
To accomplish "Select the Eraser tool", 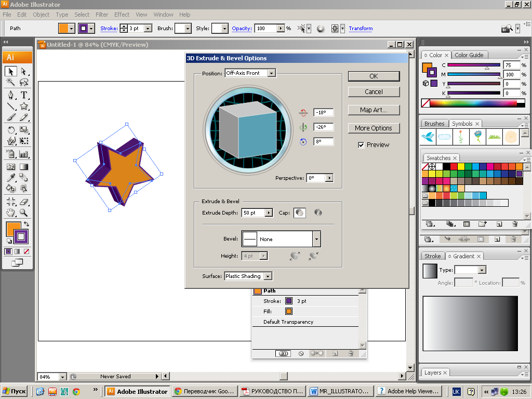I will tap(23, 202).
